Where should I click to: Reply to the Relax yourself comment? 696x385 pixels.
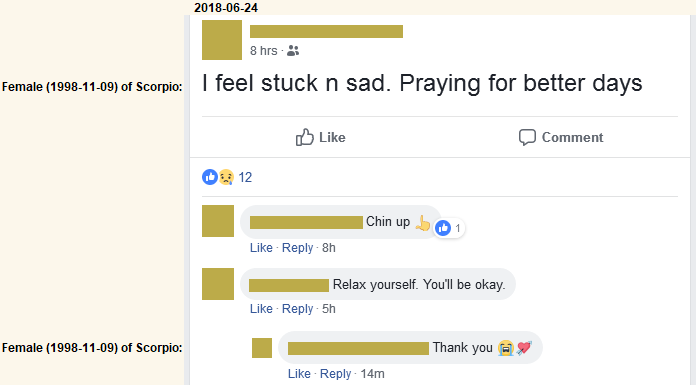point(297,309)
